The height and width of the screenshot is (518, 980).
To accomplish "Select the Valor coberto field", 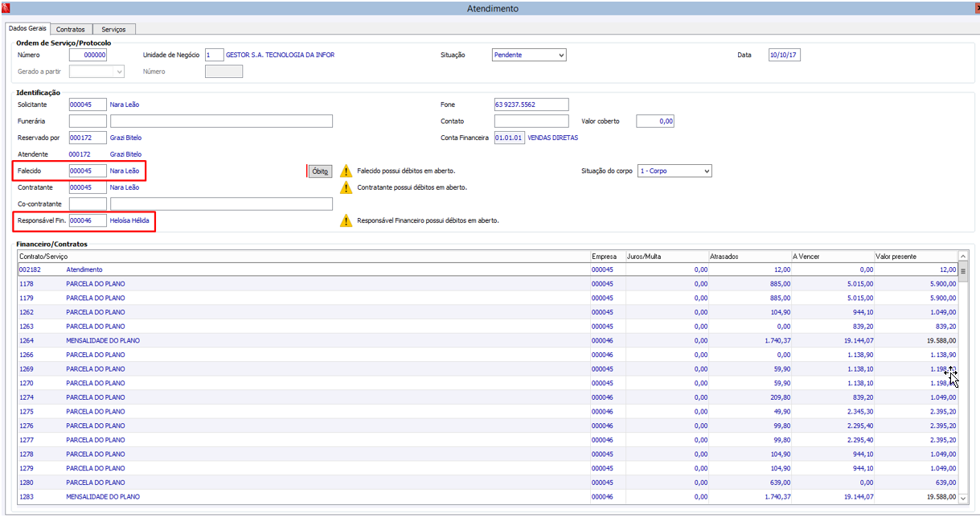I will click(654, 121).
